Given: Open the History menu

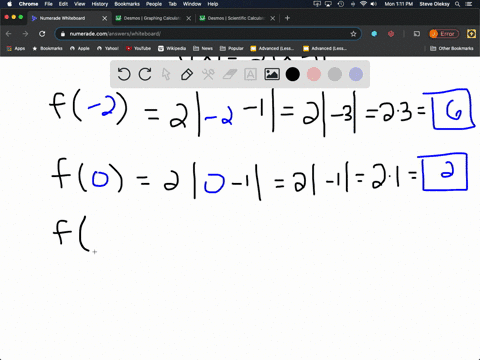Looking at the screenshot, I should (100, 4).
